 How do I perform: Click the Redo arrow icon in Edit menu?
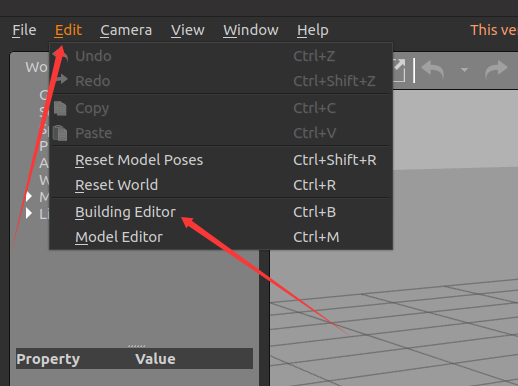(x=61, y=79)
